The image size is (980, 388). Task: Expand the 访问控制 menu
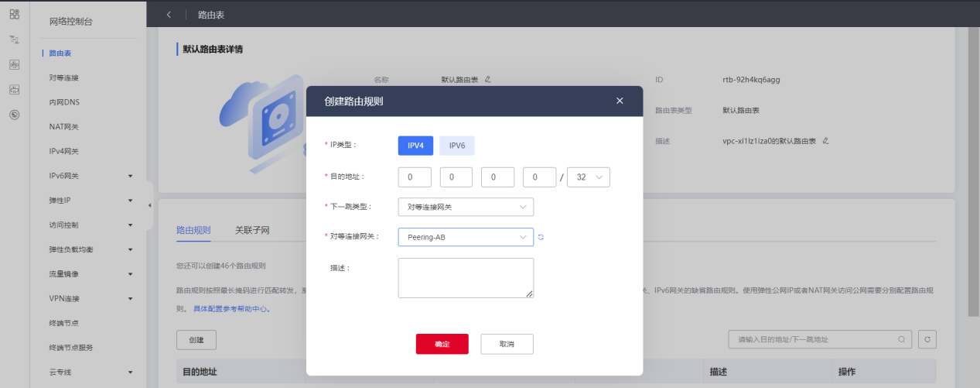coord(131,225)
